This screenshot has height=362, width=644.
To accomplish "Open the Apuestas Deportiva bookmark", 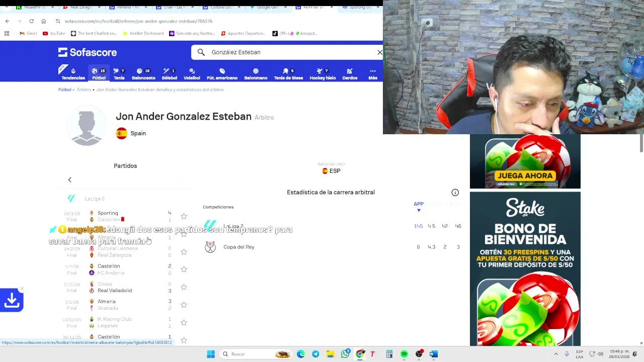I will (243, 33).
